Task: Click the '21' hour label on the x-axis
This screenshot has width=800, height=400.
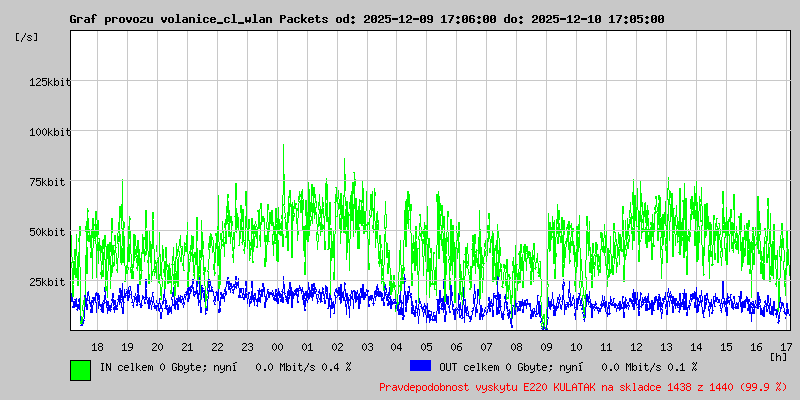Action: (187, 347)
